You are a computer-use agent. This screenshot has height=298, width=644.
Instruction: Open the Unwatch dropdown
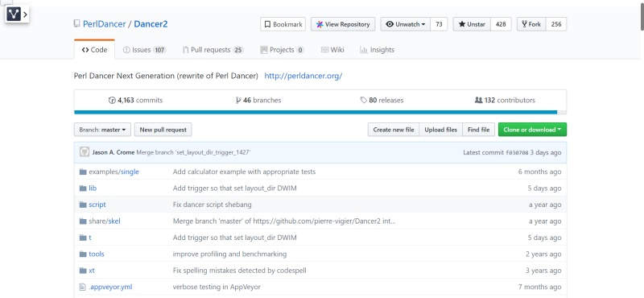tap(406, 24)
